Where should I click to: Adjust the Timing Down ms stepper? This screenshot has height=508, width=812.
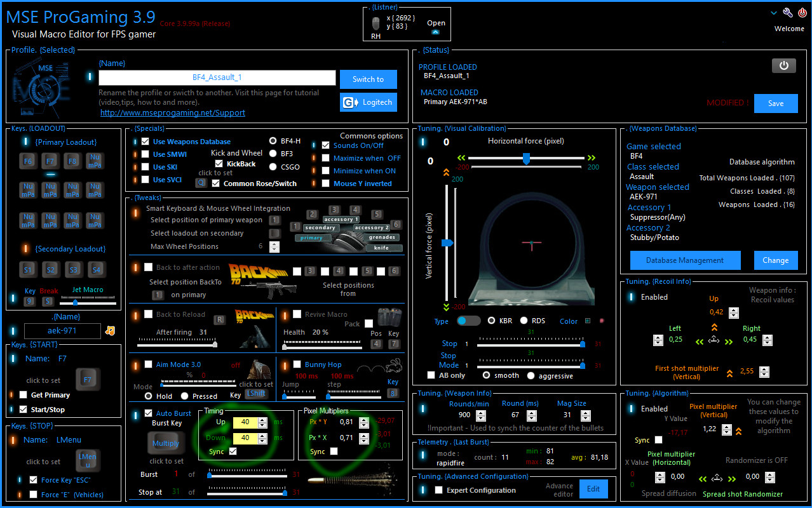(x=264, y=438)
